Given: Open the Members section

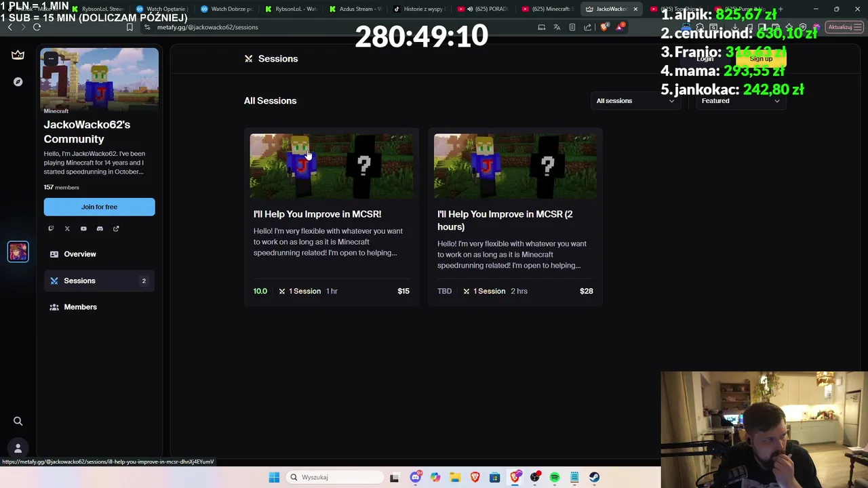Looking at the screenshot, I should [100, 307].
